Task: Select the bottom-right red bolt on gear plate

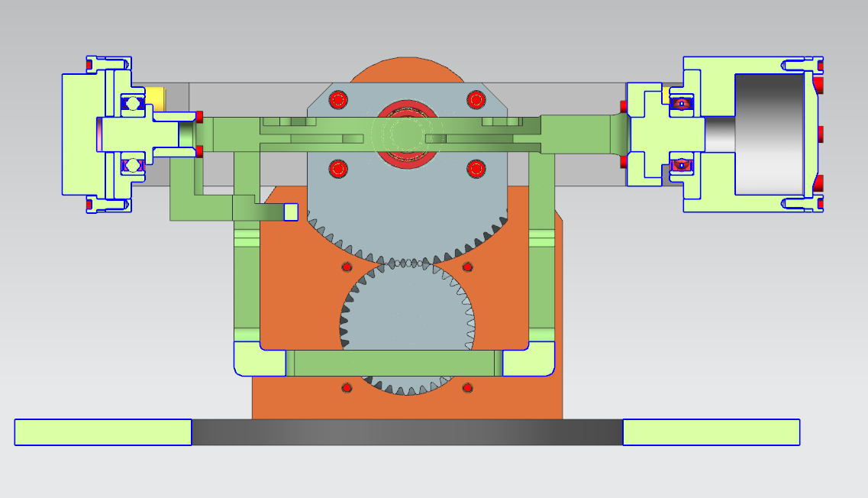Action: (476, 168)
